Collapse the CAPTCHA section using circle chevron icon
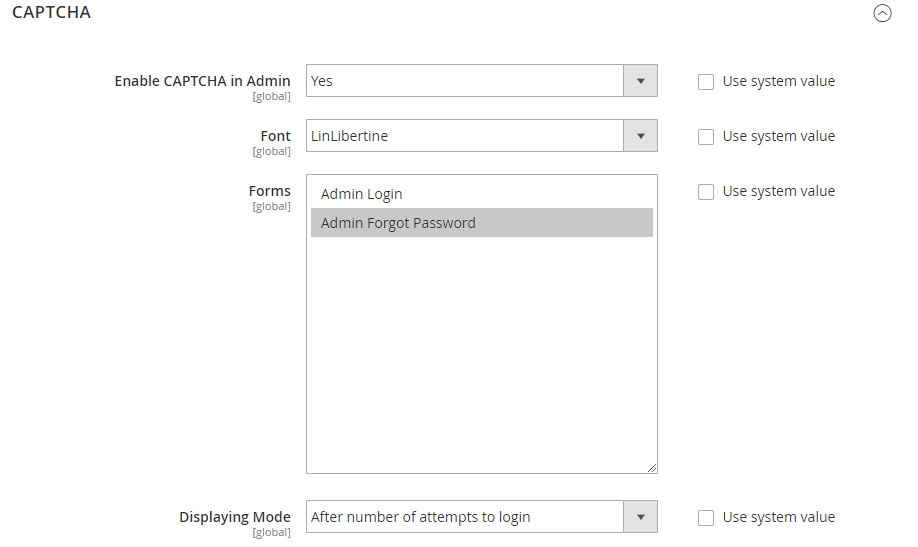 tap(882, 13)
